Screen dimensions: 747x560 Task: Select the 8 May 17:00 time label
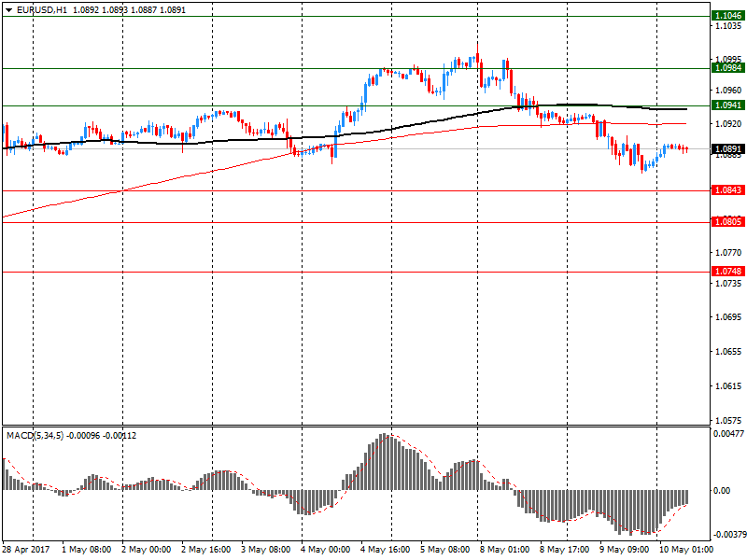[565, 550]
